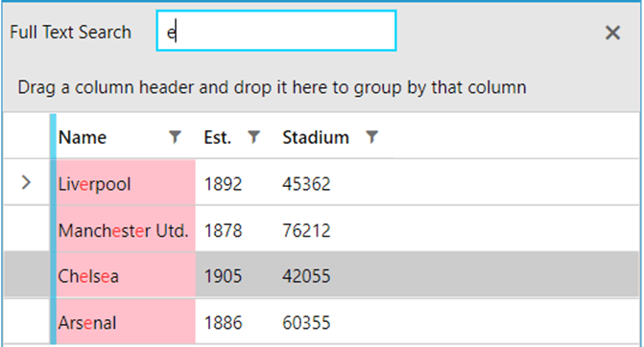
Task: Click the group panel drag hint text
Action: (272, 87)
